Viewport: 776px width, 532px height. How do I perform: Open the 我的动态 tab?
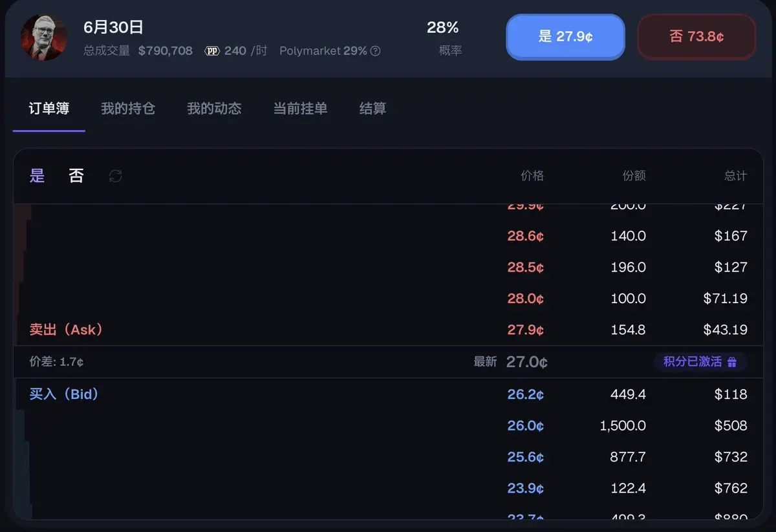tap(214, 109)
